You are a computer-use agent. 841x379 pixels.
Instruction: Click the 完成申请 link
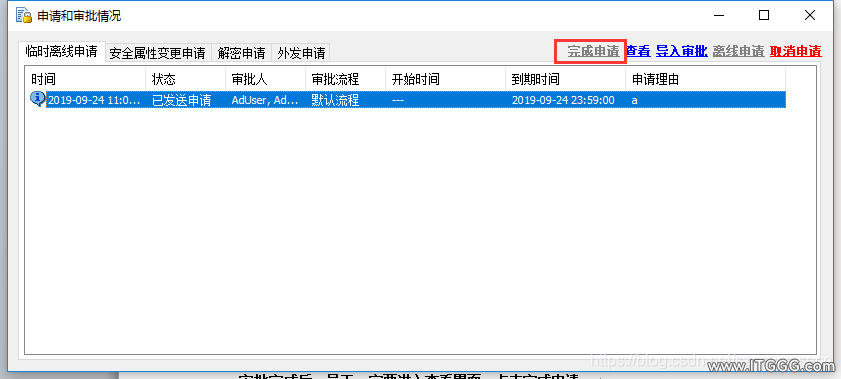[593, 51]
